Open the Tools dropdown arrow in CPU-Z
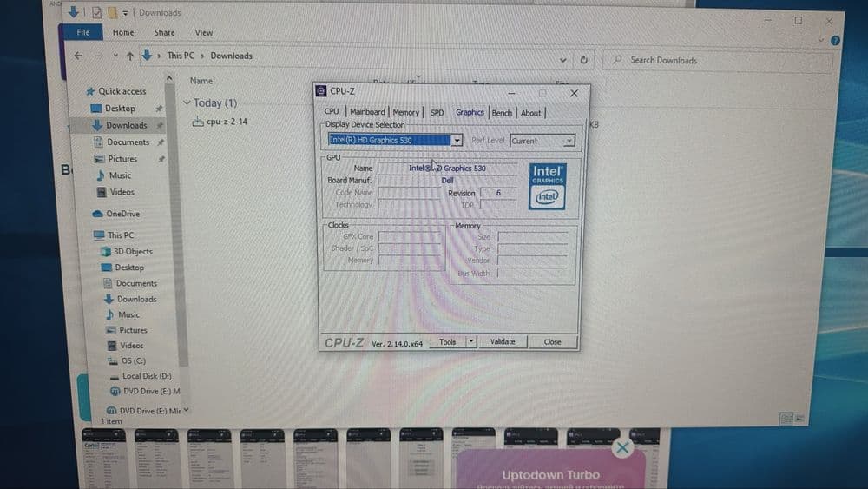 coord(471,341)
